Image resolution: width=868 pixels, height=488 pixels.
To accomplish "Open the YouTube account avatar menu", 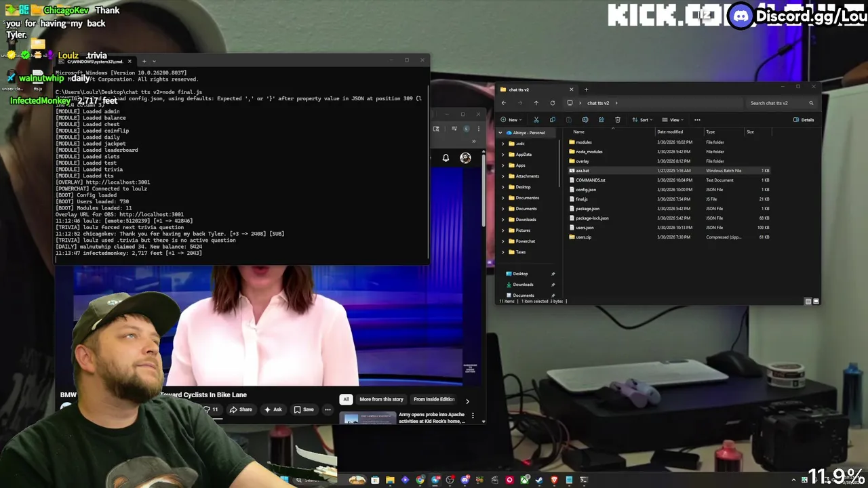I will tap(465, 158).
